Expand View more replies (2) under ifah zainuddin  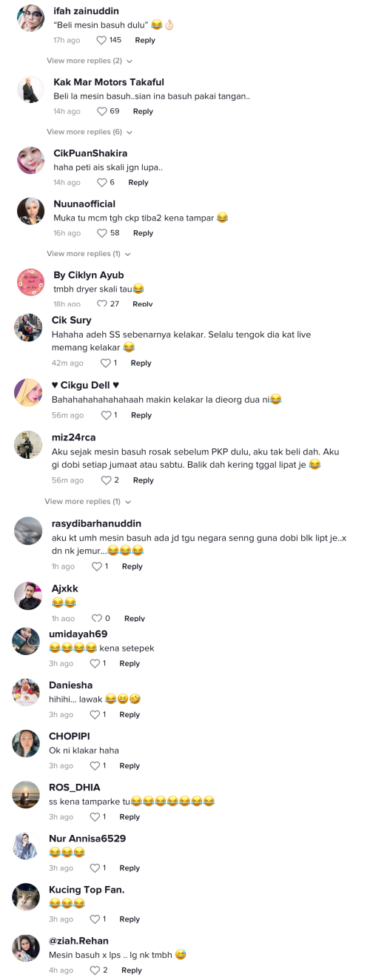[x=90, y=61]
